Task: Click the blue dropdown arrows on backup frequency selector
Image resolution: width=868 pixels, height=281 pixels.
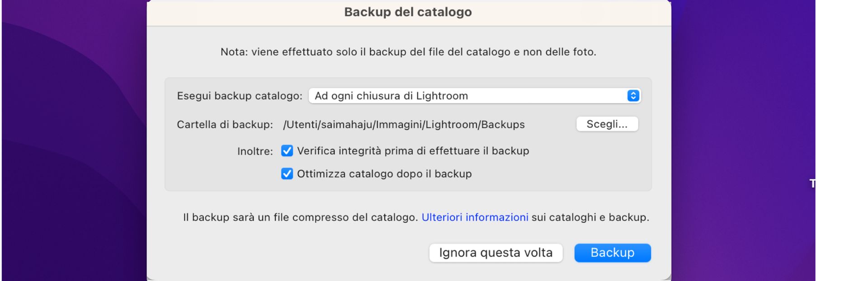Action: click(x=632, y=95)
